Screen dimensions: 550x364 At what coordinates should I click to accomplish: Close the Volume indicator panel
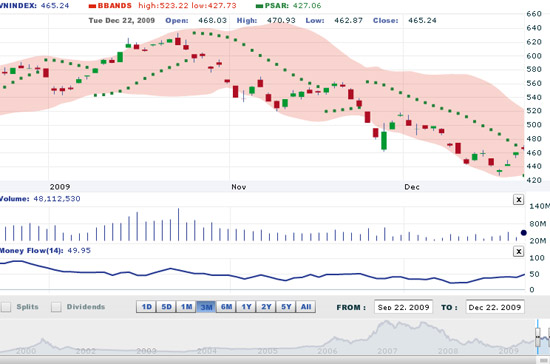pos(518,200)
